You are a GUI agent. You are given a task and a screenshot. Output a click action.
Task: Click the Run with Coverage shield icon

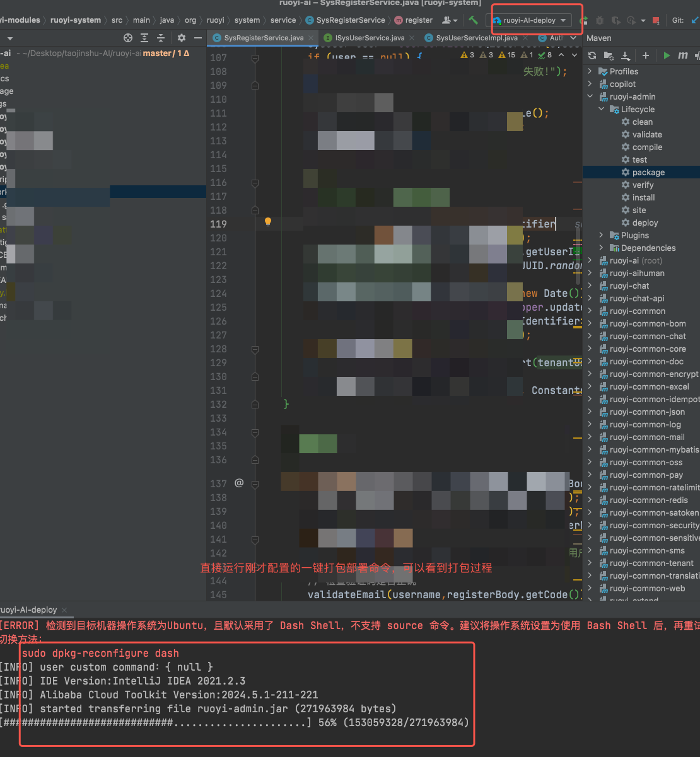[615, 20]
